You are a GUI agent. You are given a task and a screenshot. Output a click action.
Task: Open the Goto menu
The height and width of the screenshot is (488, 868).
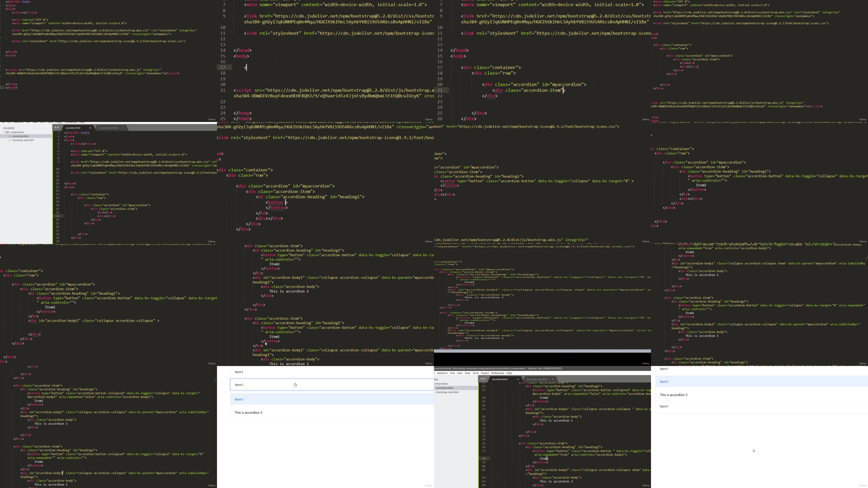pos(467,373)
